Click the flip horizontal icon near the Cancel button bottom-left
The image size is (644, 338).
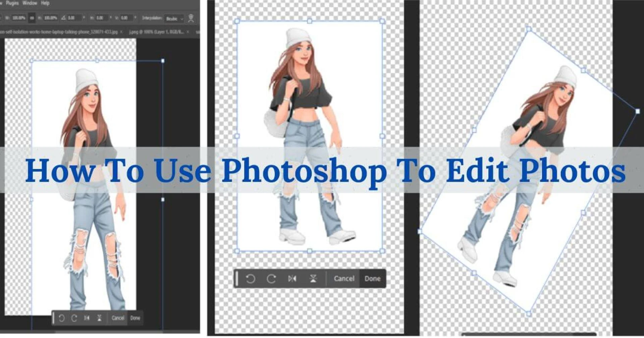coord(87,318)
